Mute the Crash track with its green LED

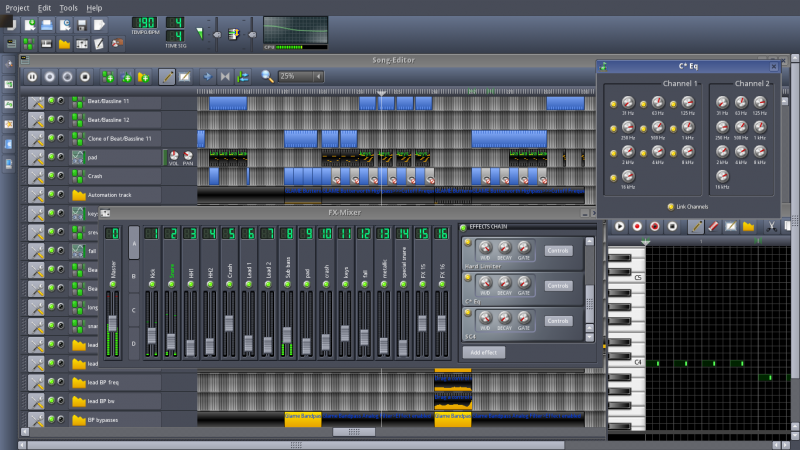[51, 176]
